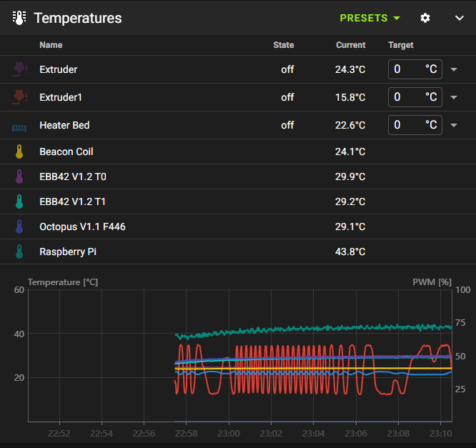Click the 23:10 time label on chart
Viewport: 476px width, 448px height.
point(440,434)
